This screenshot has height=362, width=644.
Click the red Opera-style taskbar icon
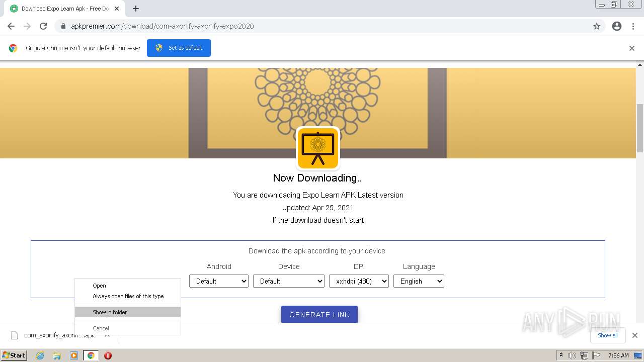click(108, 355)
